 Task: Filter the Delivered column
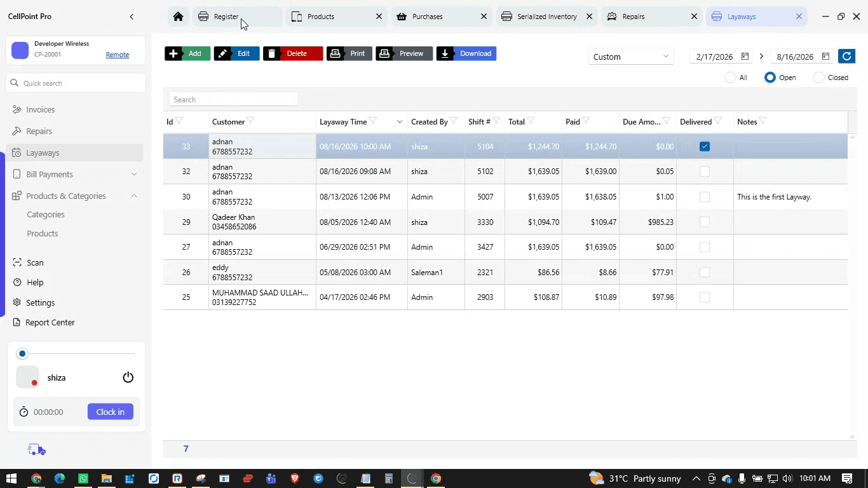coord(717,121)
